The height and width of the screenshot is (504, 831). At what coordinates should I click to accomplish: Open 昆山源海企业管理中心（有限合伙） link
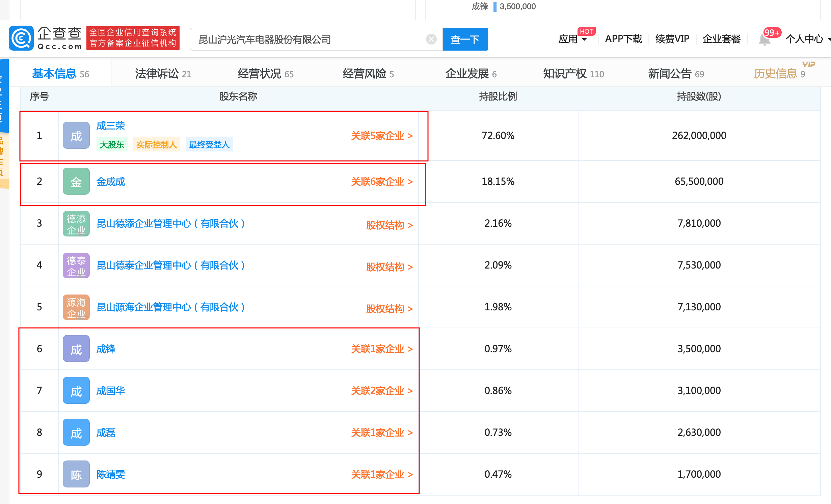pos(171,307)
